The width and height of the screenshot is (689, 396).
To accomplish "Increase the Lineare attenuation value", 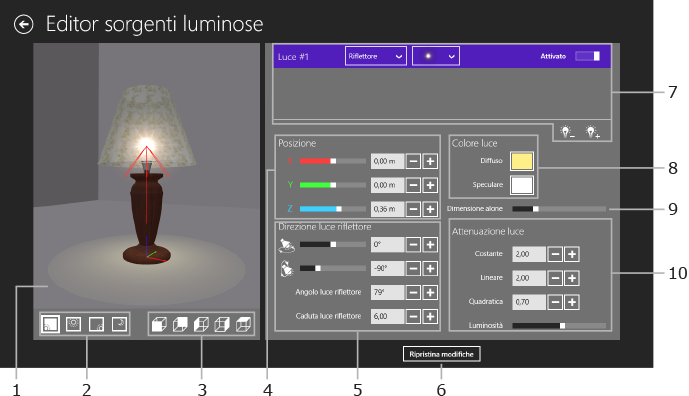I will click(x=572, y=278).
